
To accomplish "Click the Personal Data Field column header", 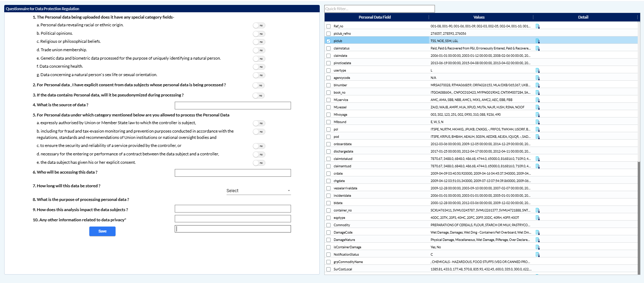I will (374, 17).
